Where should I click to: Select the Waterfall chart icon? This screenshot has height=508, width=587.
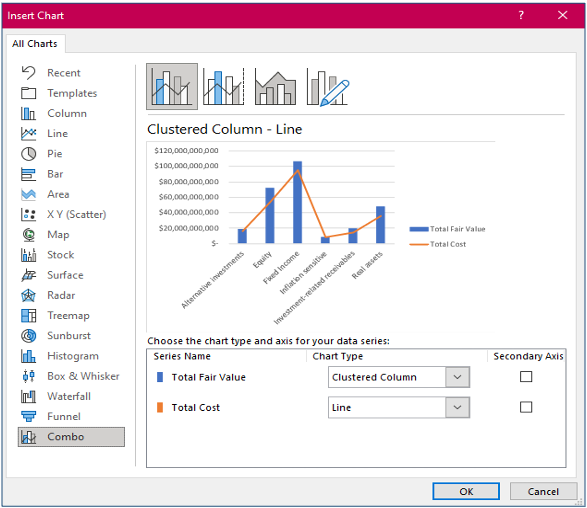click(28, 396)
